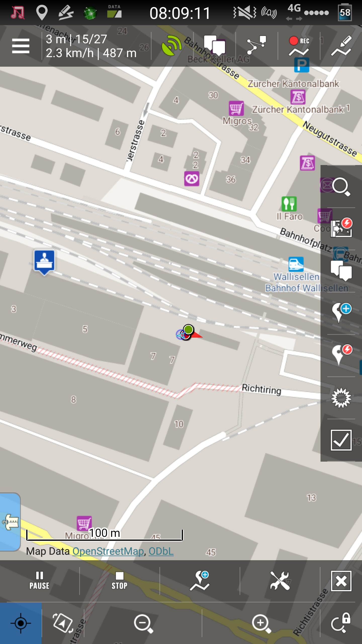362x644 pixels.
Task: Tap the green GPS satellite signal icon
Action: click(x=172, y=46)
